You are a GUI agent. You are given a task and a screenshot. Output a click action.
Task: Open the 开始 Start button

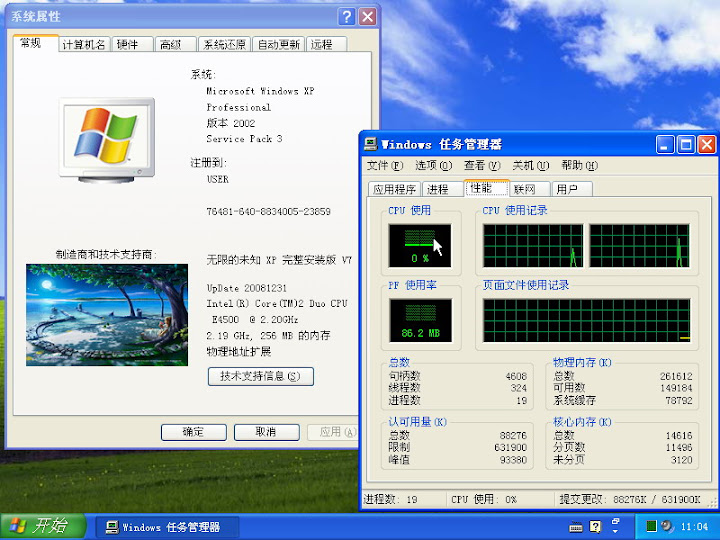pyautogui.click(x=43, y=526)
